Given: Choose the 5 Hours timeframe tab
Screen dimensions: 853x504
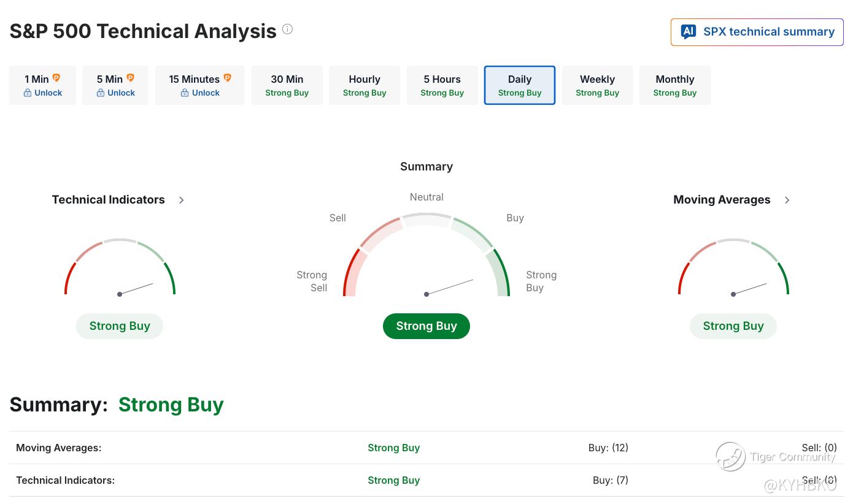Looking at the screenshot, I should 442,85.
